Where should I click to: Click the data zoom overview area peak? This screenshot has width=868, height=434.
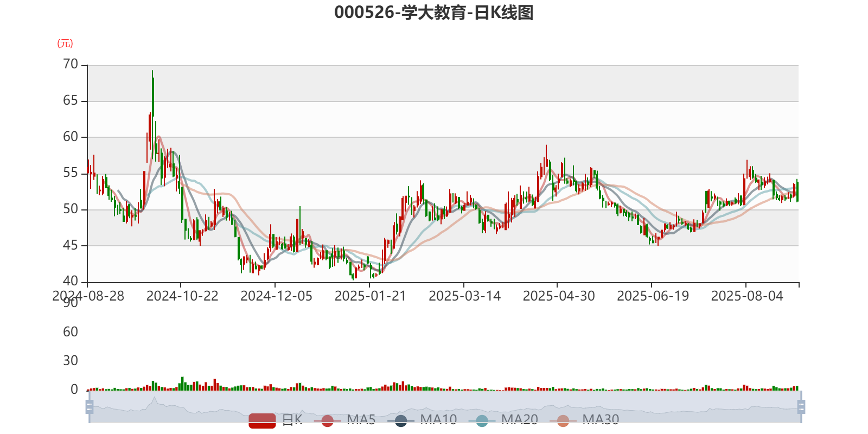[x=155, y=399]
